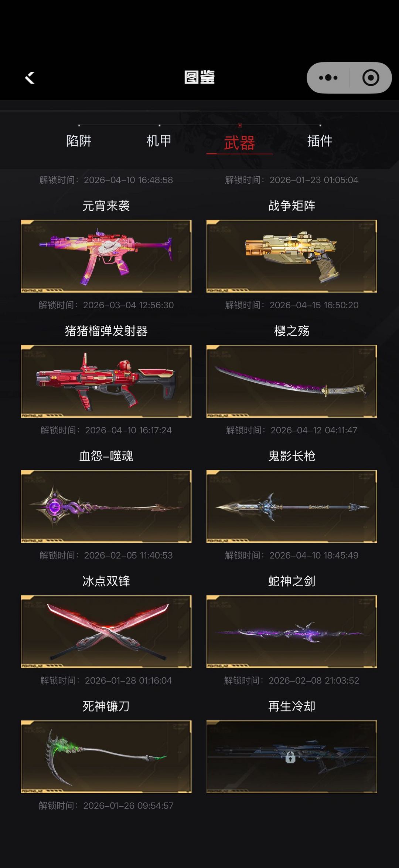Viewport: 399px width, 868px height.
Task: Open the 冰点双锋 dual blades card
Action: coord(106,631)
